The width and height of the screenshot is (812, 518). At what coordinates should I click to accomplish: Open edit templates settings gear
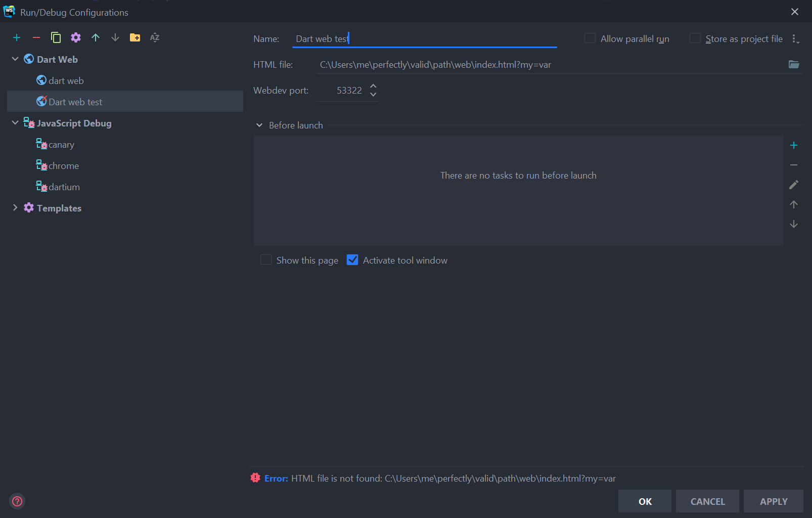click(x=76, y=37)
